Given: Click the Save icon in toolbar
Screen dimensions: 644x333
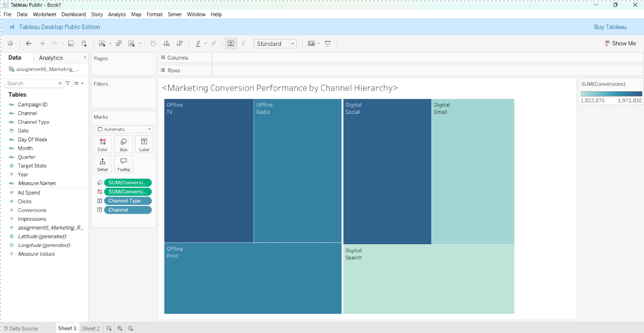Looking at the screenshot, I should tap(71, 43).
